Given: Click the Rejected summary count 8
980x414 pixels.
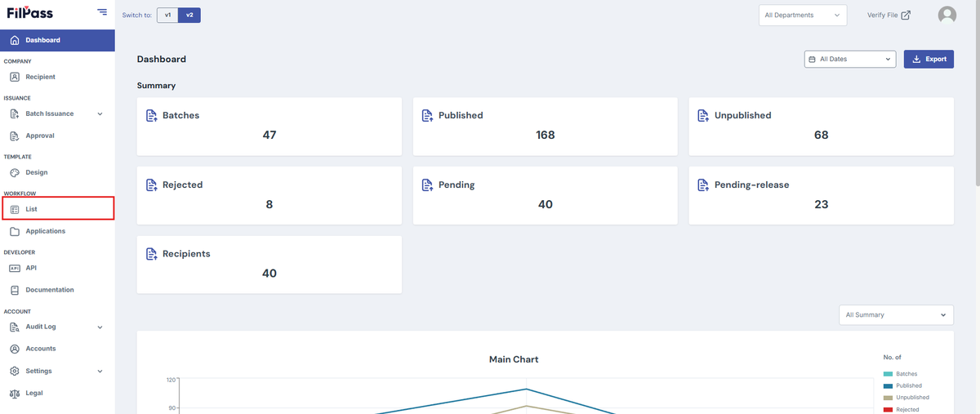Looking at the screenshot, I should pos(269,205).
